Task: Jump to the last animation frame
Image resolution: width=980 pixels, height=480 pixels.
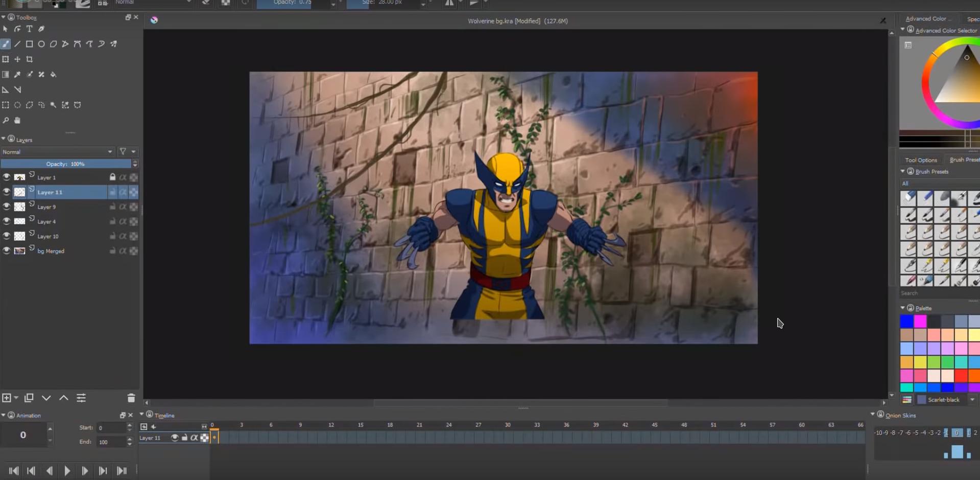Action: (x=122, y=471)
